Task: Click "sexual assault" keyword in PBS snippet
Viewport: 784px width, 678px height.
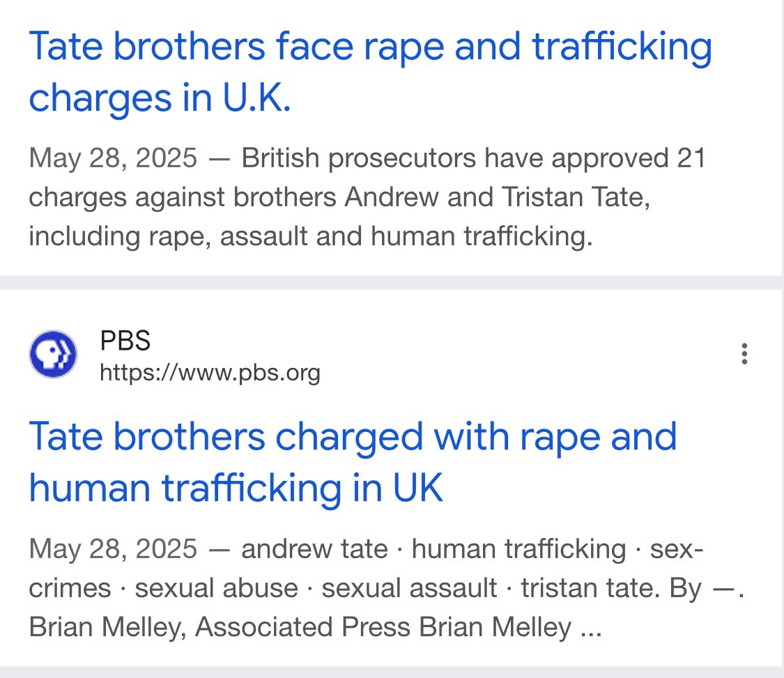Action: (x=409, y=587)
